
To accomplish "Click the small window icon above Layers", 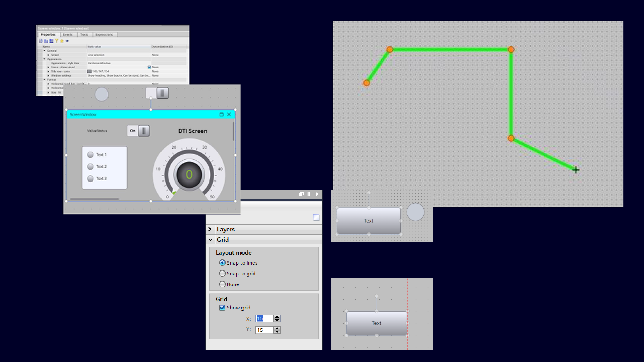I will (316, 217).
